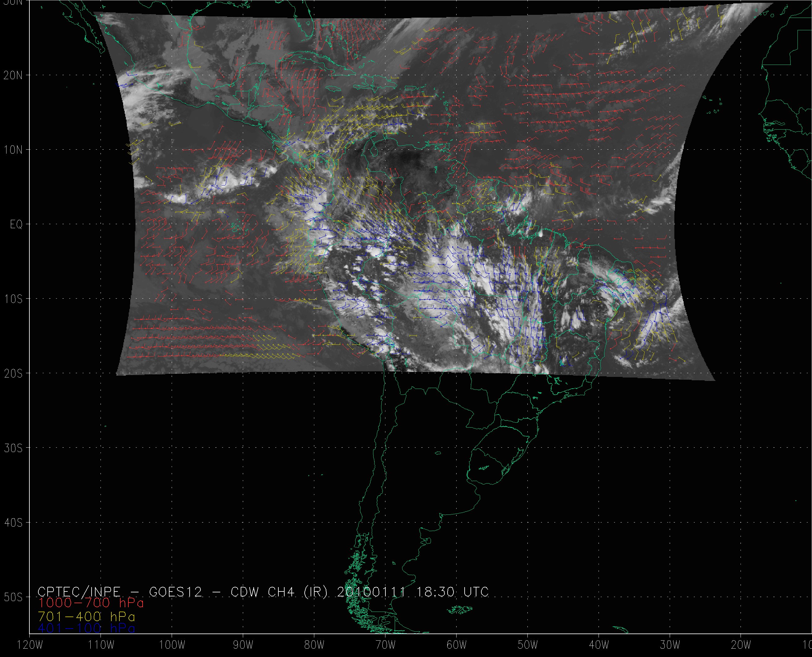
Task: Click the 30S latitude axis label
Action: click(13, 448)
